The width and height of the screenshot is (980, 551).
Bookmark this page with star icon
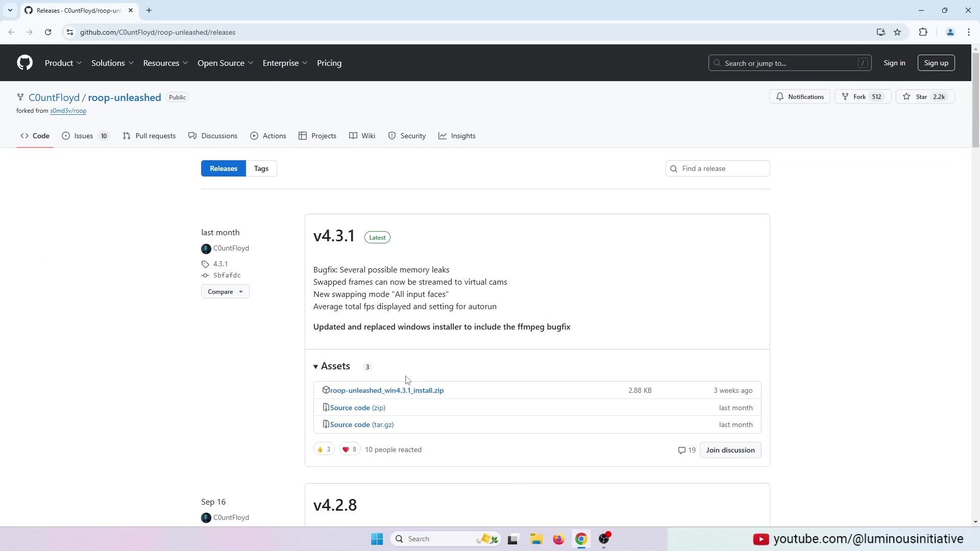click(x=897, y=32)
